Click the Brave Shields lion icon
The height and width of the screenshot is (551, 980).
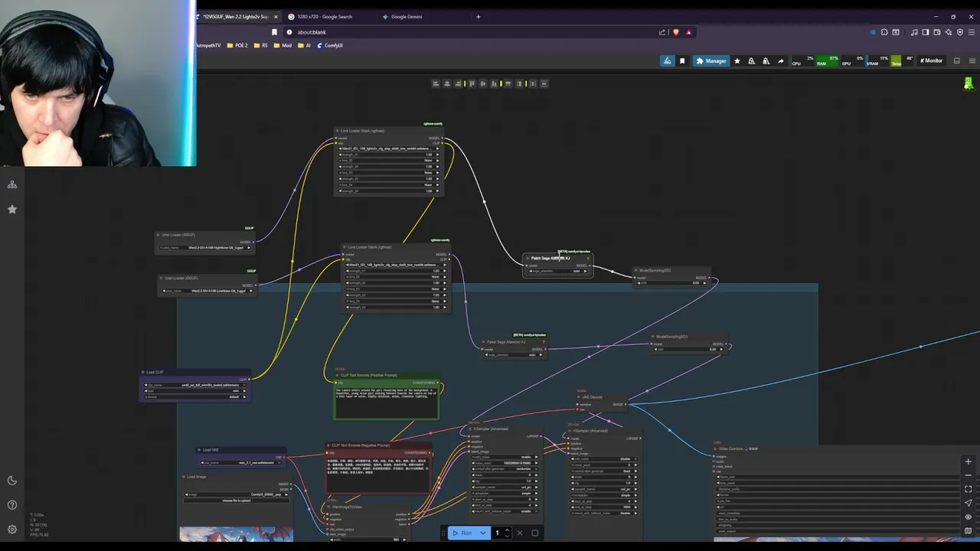(x=675, y=32)
